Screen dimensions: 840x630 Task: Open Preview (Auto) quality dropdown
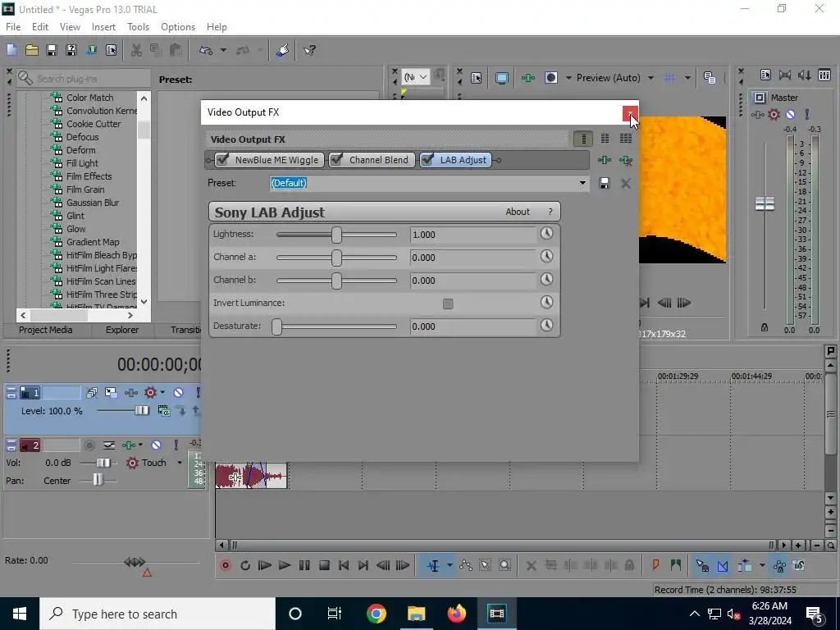(651, 78)
